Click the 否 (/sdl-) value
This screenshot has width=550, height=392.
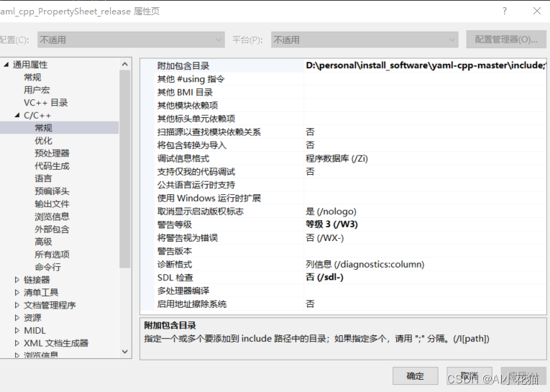324,277
